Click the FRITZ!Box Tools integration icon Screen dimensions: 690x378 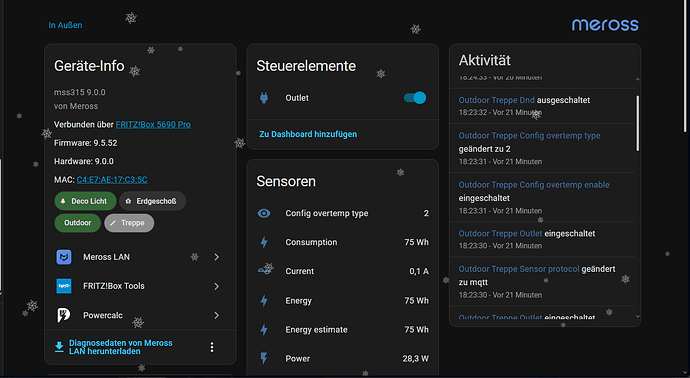tap(64, 286)
